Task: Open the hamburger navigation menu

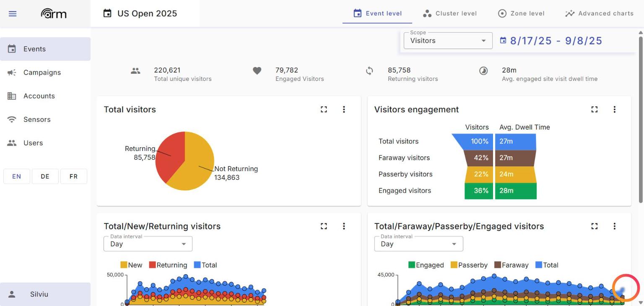Action: [x=13, y=13]
